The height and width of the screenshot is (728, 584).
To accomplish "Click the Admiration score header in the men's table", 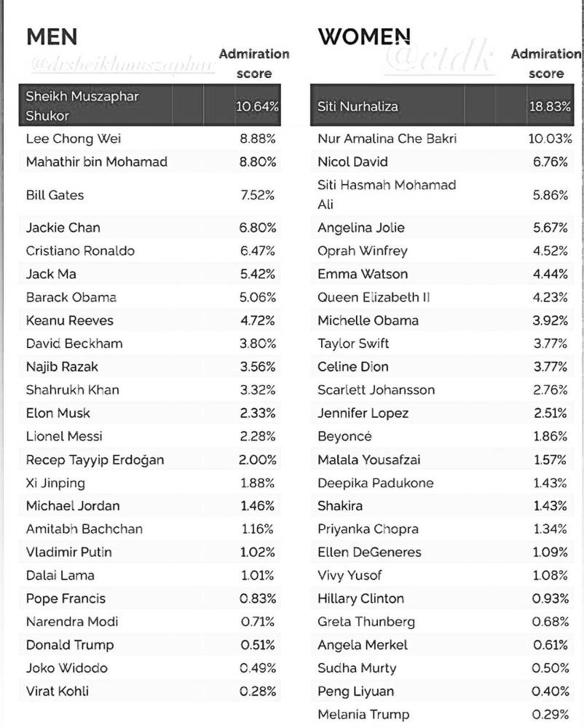I will point(254,63).
